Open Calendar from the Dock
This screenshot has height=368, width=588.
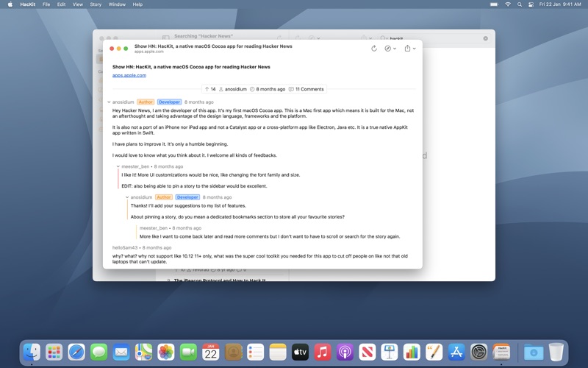pos(211,353)
